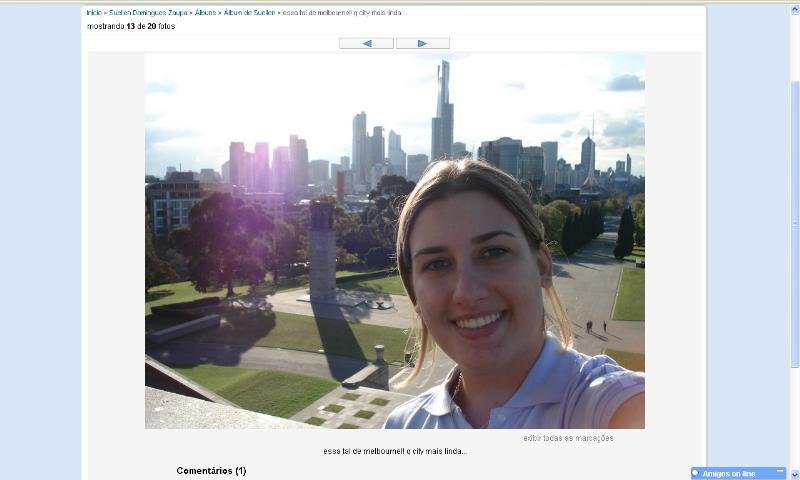Click the chat status icon in Amigos bar

click(695, 473)
